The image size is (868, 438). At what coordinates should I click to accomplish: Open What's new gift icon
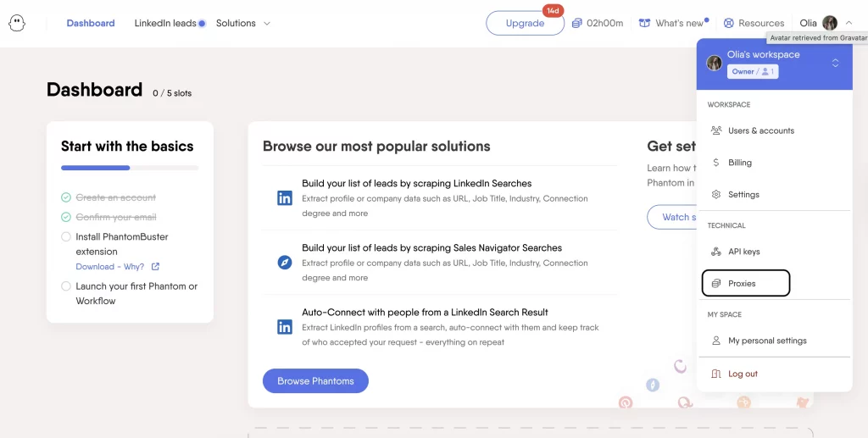(x=645, y=23)
